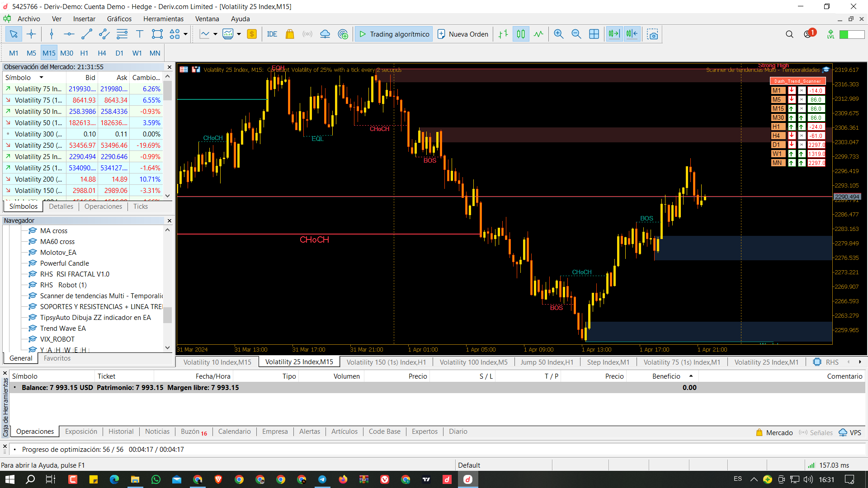
Task: Toggle chart auto-scroll to latest bar
Action: point(614,34)
